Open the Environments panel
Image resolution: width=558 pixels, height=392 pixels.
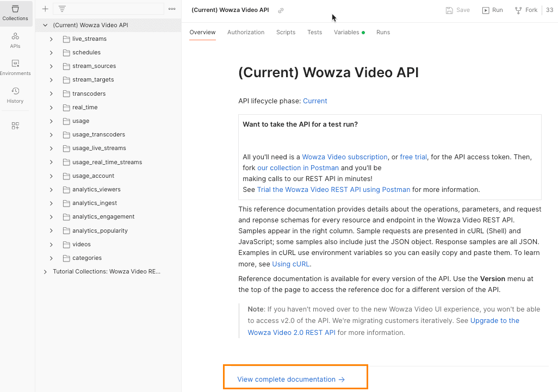tap(16, 66)
